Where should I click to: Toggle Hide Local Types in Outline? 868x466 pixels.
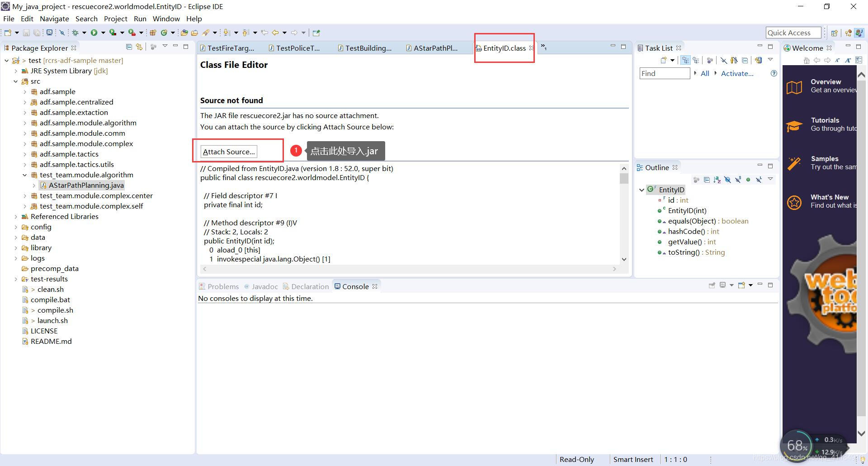(x=759, y=180)
